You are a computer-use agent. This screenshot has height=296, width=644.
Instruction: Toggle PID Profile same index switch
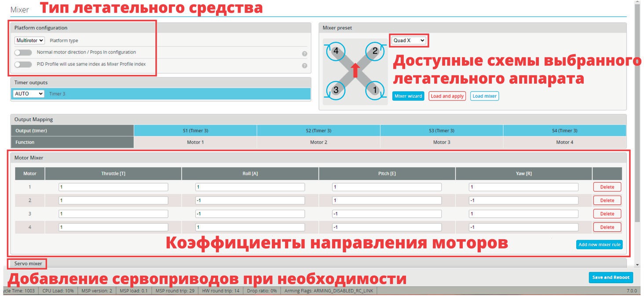click(x=23, y=64)
